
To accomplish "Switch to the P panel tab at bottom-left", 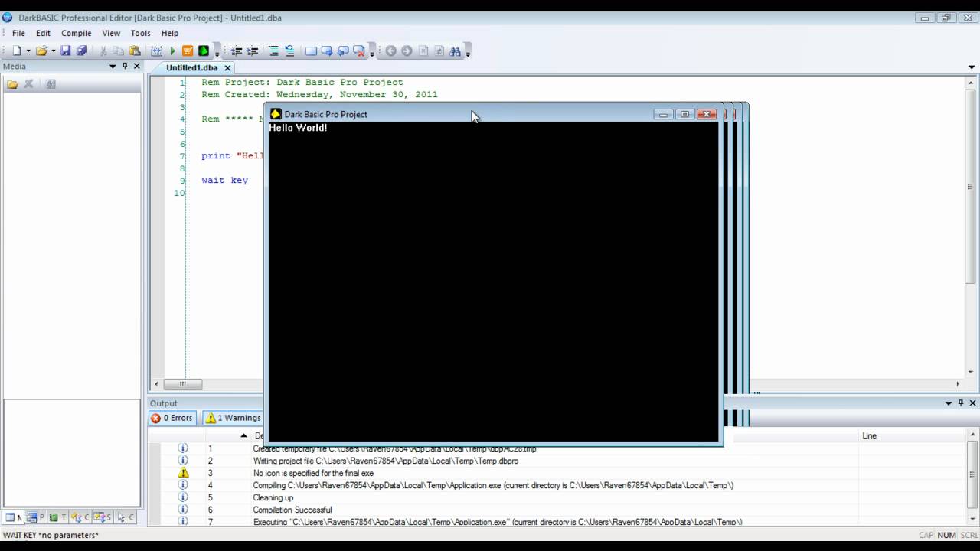I will (36, 517).
